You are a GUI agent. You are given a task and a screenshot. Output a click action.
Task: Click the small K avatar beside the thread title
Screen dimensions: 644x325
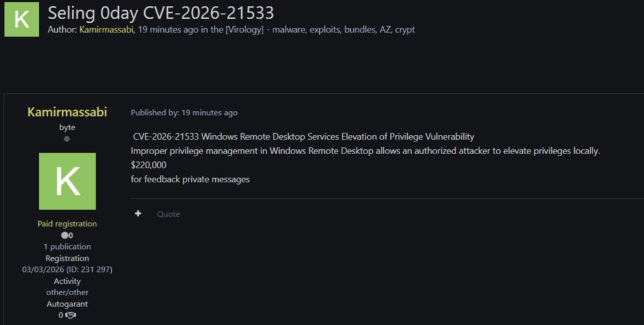click(x=21, y=20)
